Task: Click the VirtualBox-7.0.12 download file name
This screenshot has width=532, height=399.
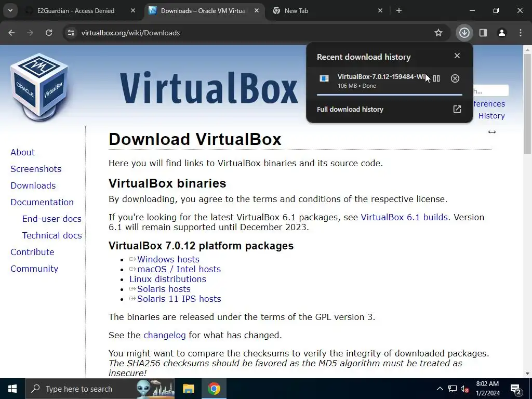Action: coord(381,77)
